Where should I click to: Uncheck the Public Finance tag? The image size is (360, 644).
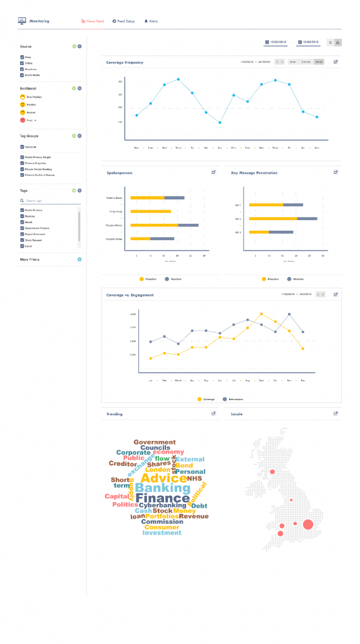coord(22,210)
